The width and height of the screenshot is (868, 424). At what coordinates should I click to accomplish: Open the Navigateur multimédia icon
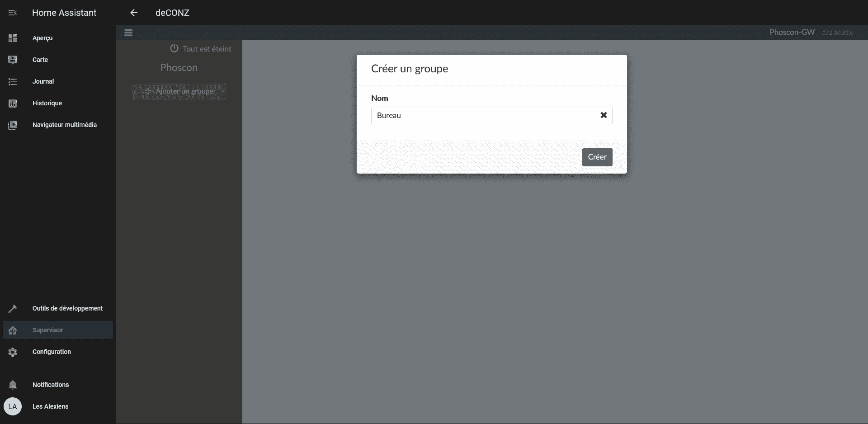coord(13,125)
